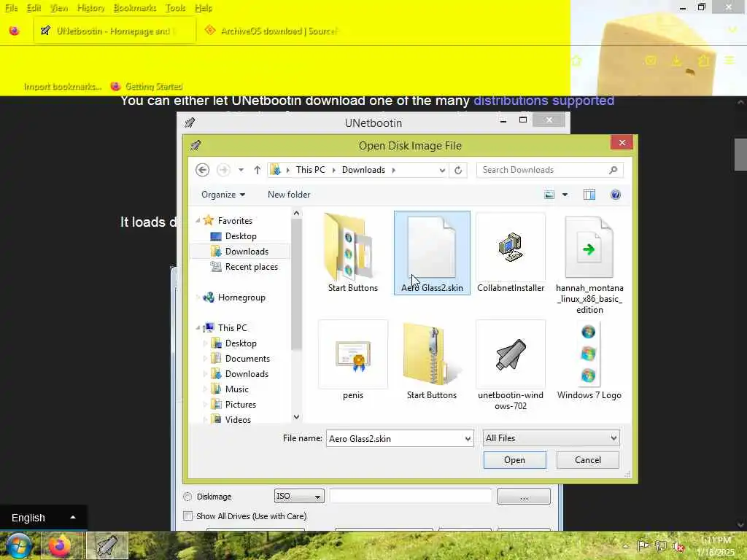Select Videos under This PC

pos(237,419)
